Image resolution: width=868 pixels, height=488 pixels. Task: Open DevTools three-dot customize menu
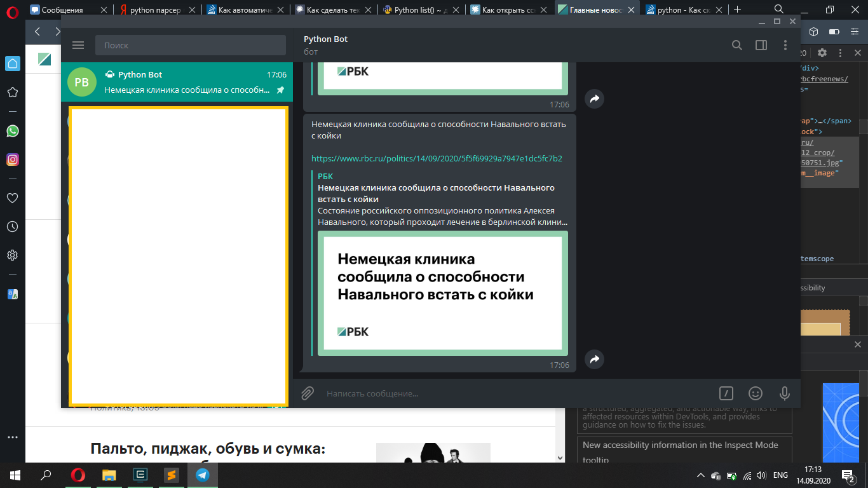[x=841, y=53]
